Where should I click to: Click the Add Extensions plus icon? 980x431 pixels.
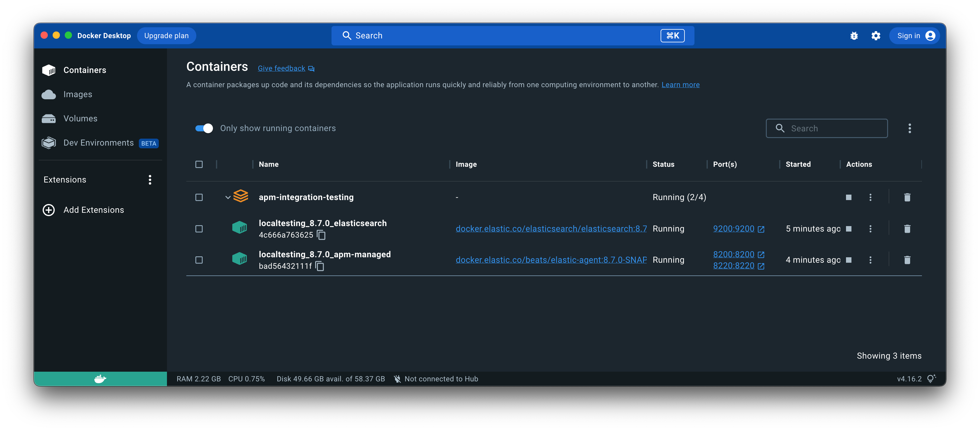[49, 210]
